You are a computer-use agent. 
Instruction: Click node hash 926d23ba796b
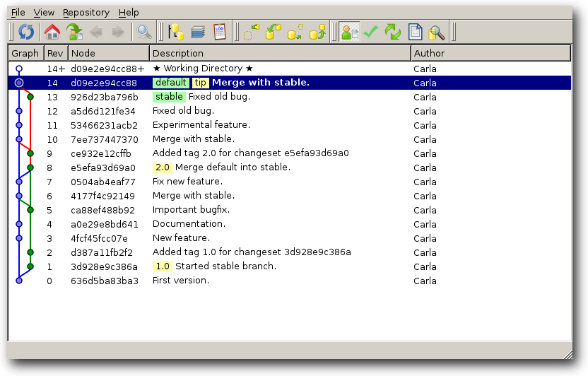(105, 97)
